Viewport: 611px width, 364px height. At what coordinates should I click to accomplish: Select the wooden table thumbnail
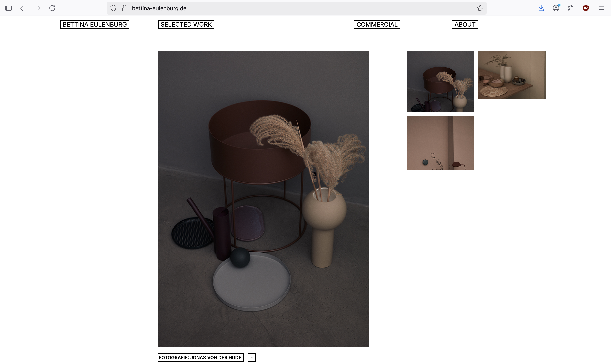512,75
